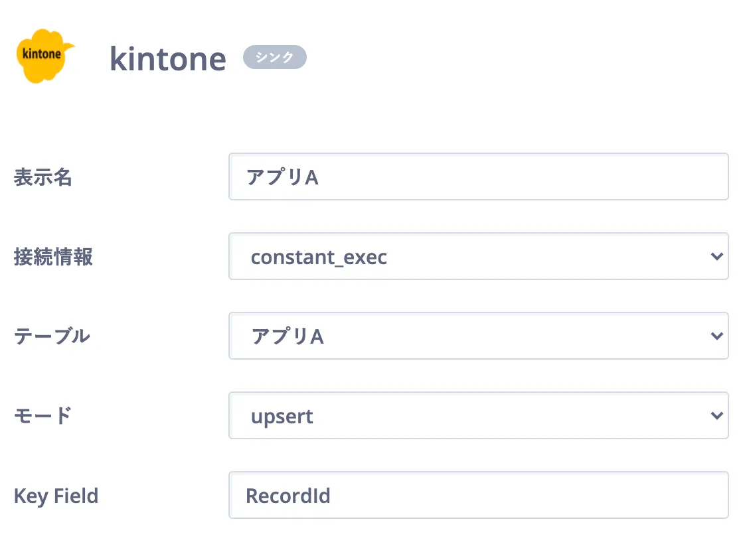This screenshot has height=560, width=741.
Task: Click the yellow kintone cloud logo
Action: point(44,56)
